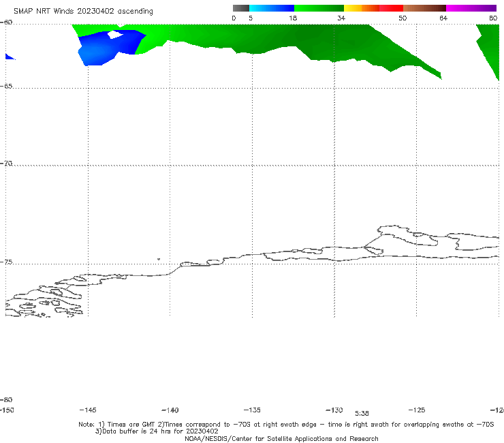The height and width of the screenshot is (443, 504).
Task: Click the color bar label '80'
Action: pos(493,18)
